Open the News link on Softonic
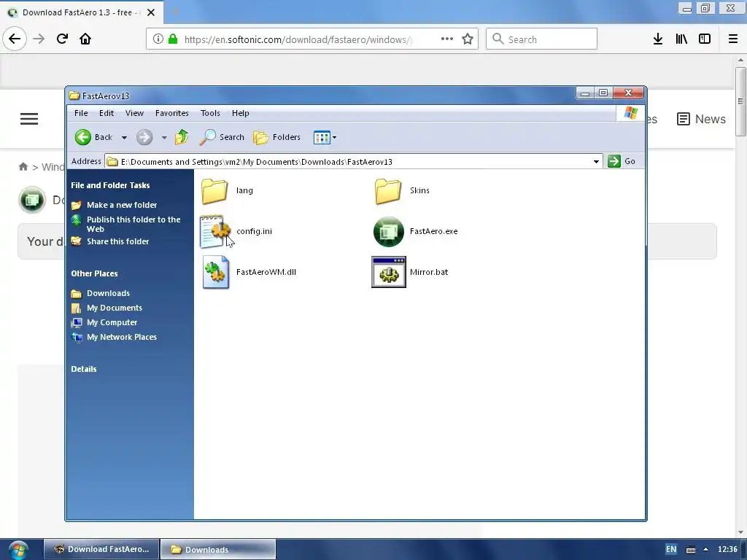 [701, 119]
